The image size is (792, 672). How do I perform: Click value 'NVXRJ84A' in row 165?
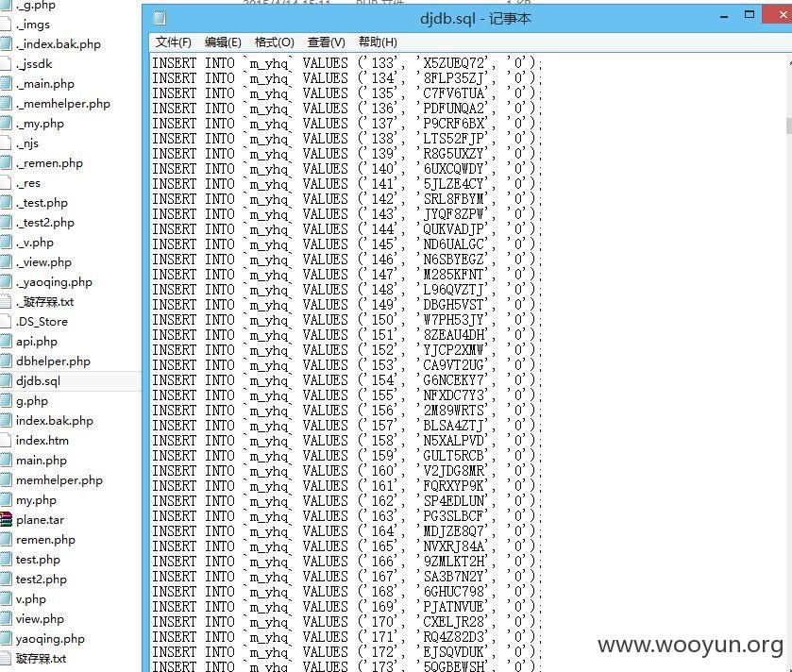pyautogui.click(x=454, y=546)
